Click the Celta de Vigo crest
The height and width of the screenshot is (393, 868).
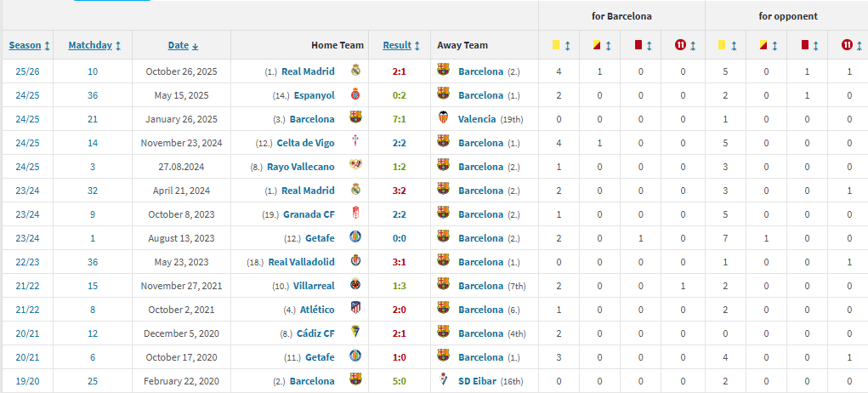click(355, 143)
